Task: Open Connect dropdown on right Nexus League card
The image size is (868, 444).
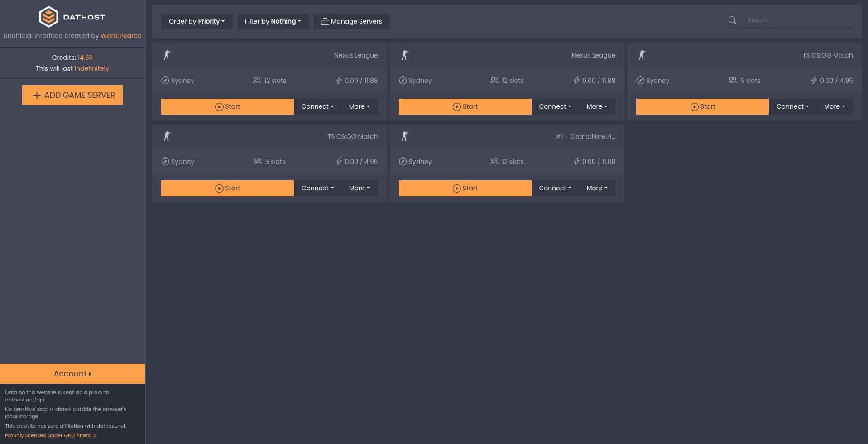Action: pos(555,106)
